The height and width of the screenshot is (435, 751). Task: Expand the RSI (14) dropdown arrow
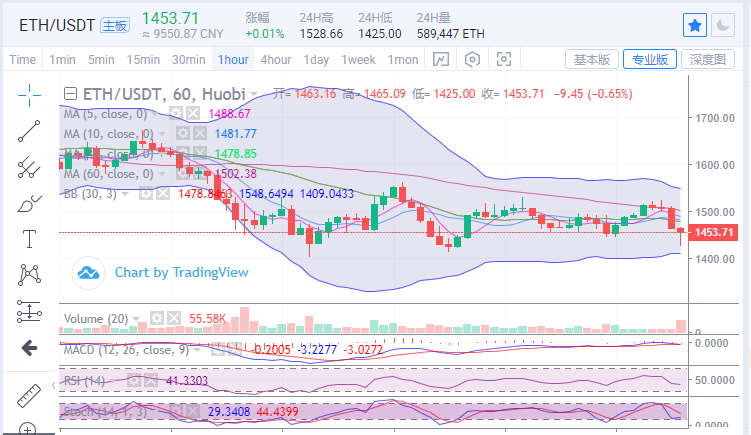point(113,381)
